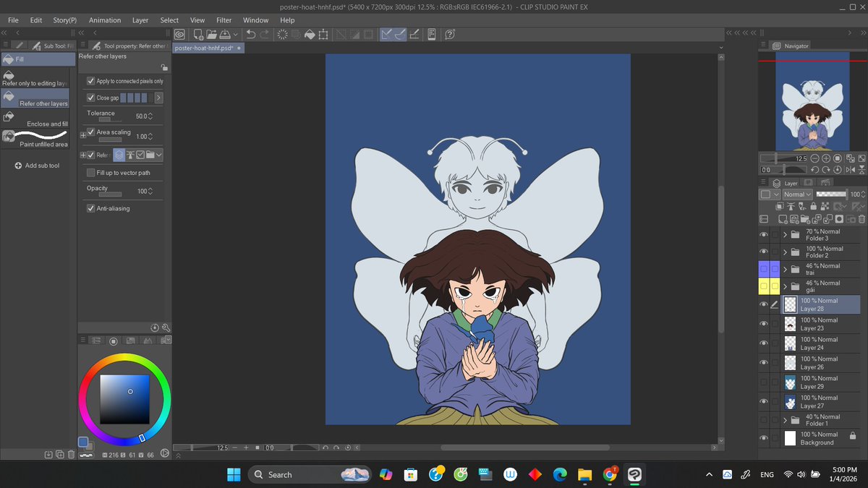Click the Save icon in the command bar
Viewport: 868px width, 488px height.
[x=225, y=34]
